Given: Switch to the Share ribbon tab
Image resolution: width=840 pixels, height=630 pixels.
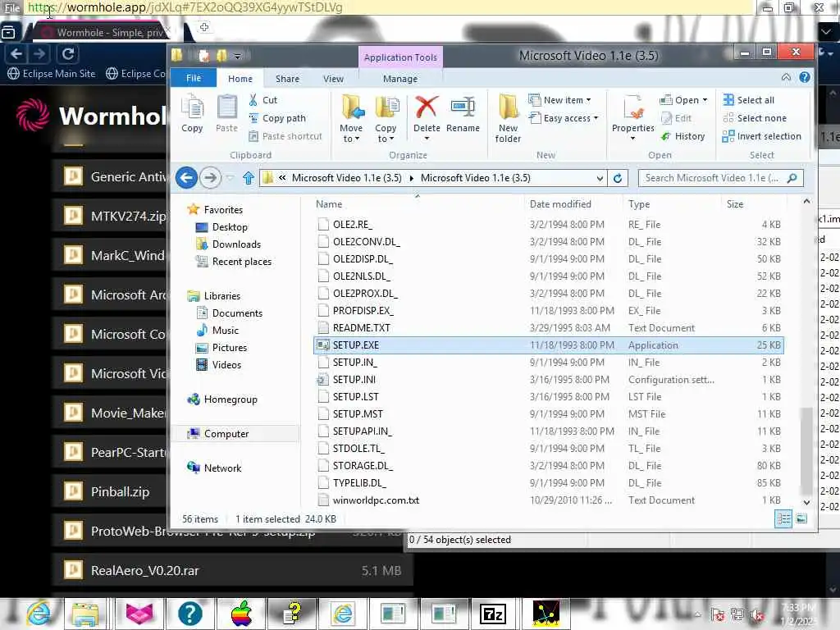Looking at the screenshot, I should (287, 79).
